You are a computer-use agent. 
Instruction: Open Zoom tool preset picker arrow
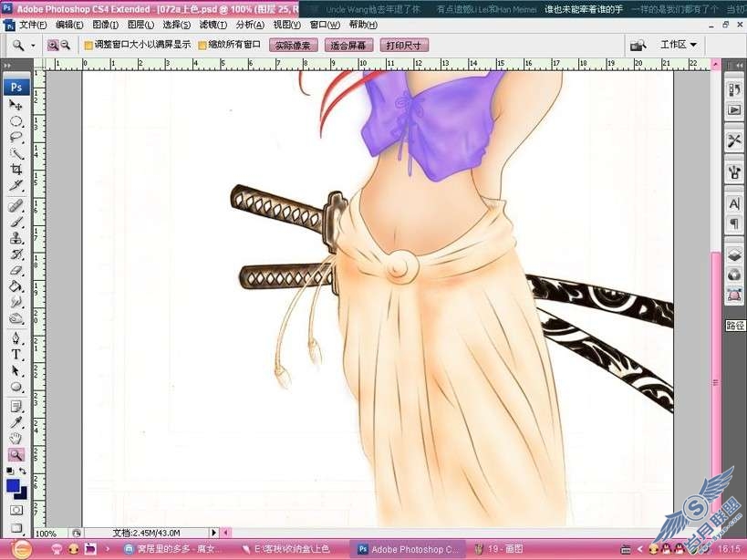pyautogui.click(x=33, y=46)
